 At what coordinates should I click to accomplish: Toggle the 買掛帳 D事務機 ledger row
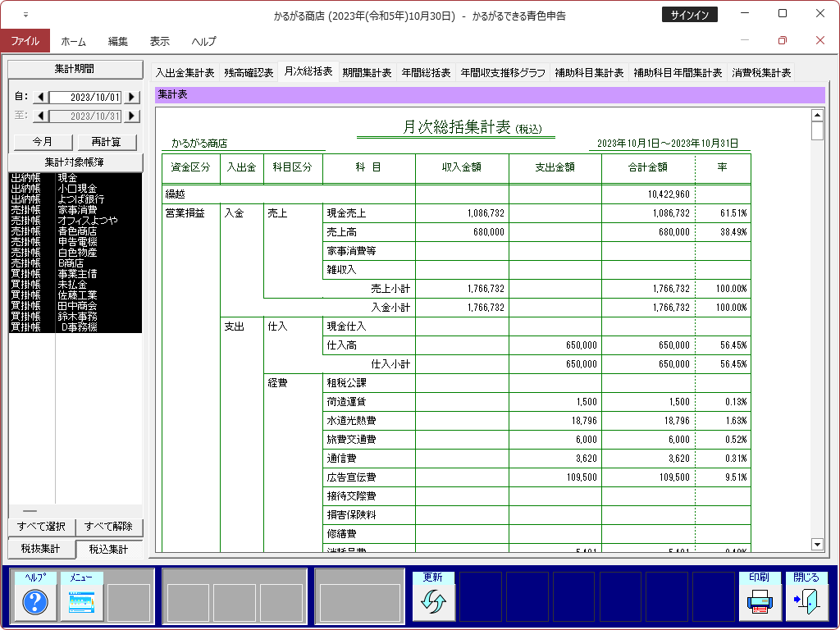click(x=75, y=327)
